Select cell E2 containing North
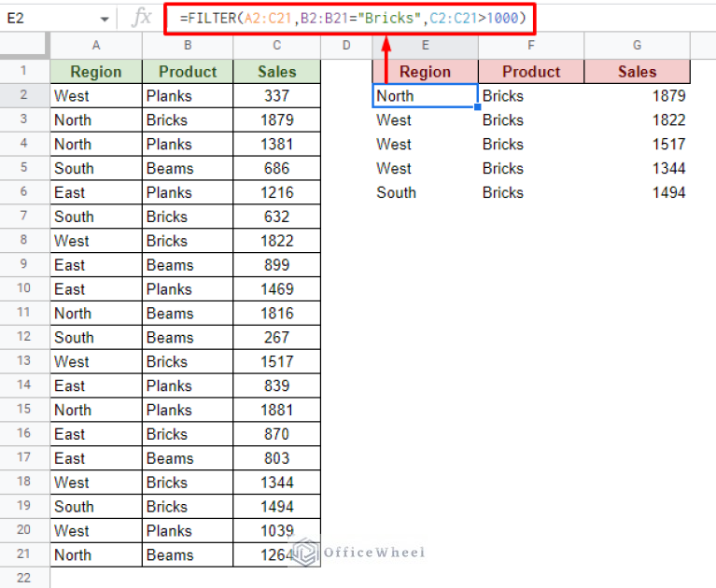 [x=425, y=96]
